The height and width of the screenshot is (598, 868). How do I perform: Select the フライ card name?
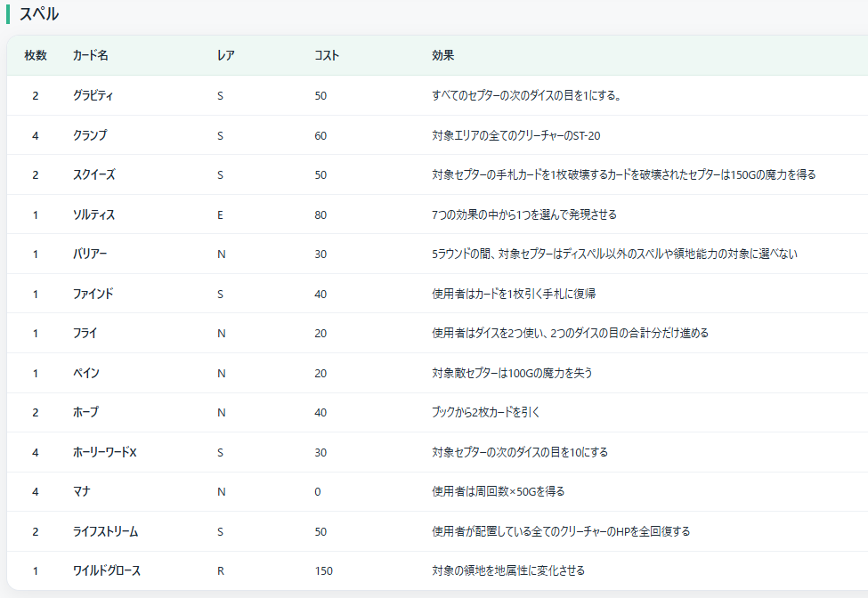(85, 333)
